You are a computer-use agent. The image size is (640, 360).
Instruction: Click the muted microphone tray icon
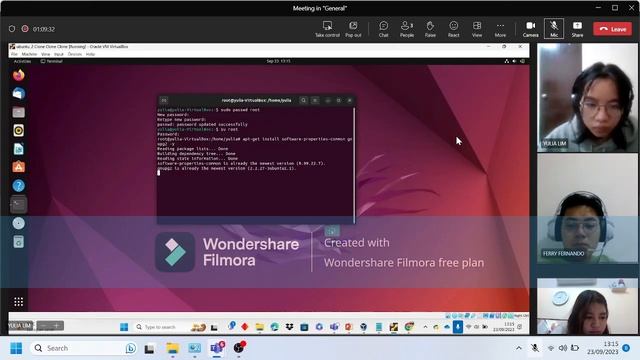(x=535, y=348)
